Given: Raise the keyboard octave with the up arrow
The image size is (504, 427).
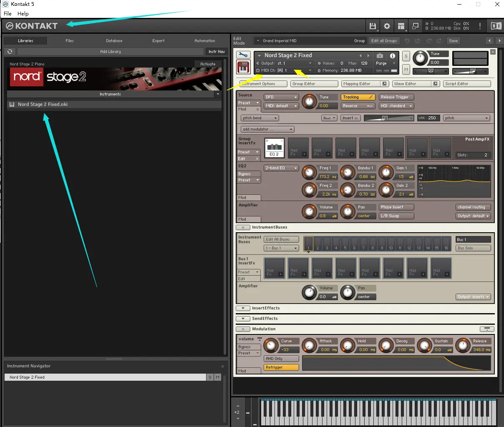Looking at the screenshot, I should [x=238, y=406].
